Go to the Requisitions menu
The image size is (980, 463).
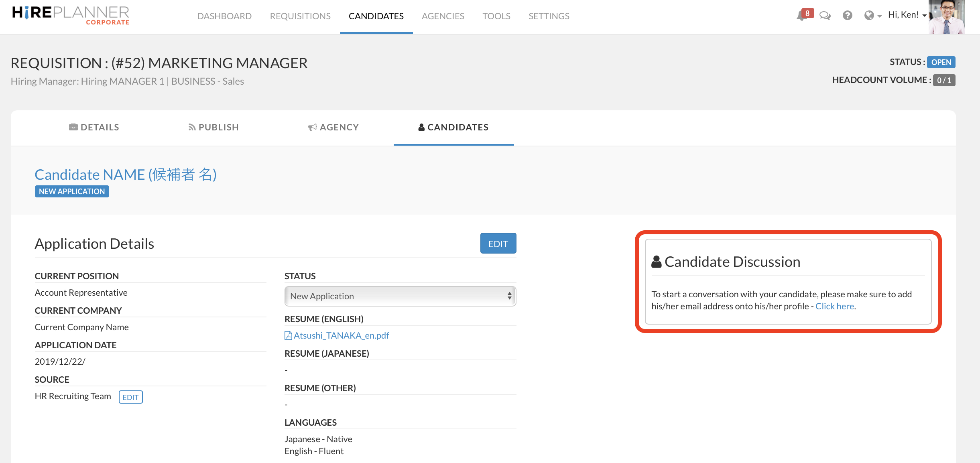(x=300, y=16)
